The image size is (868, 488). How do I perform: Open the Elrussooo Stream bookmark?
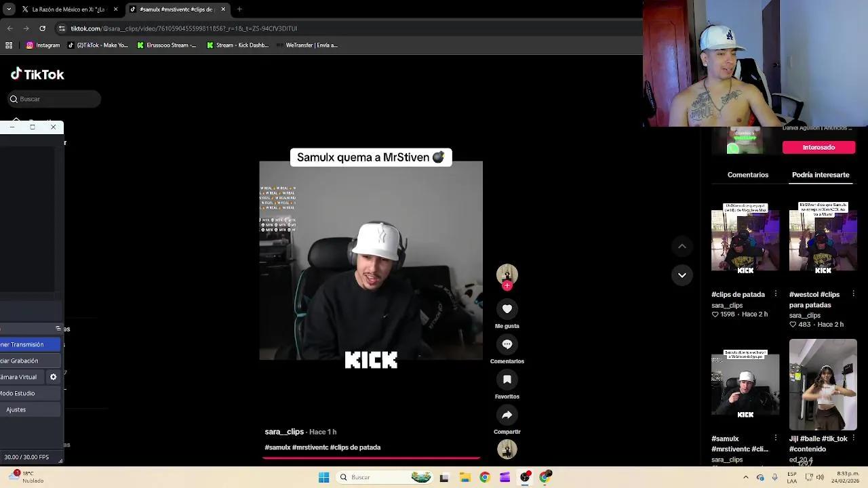point(166,45)
